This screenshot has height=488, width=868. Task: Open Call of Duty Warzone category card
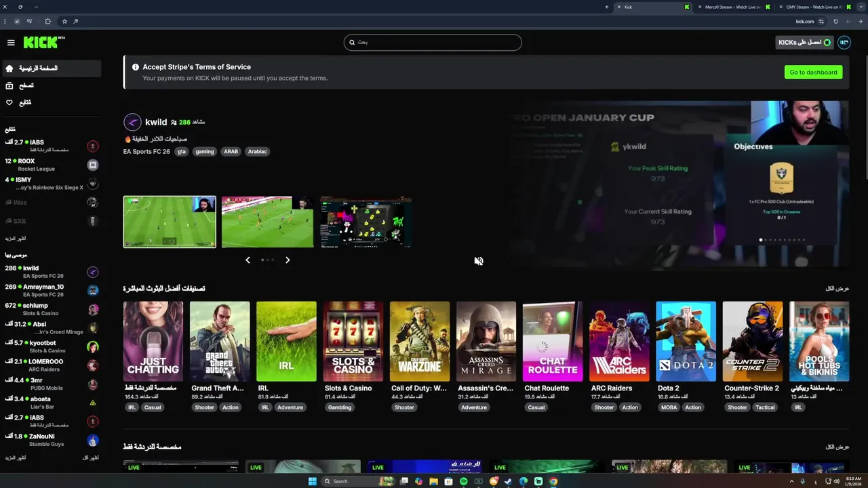(420, 342)
